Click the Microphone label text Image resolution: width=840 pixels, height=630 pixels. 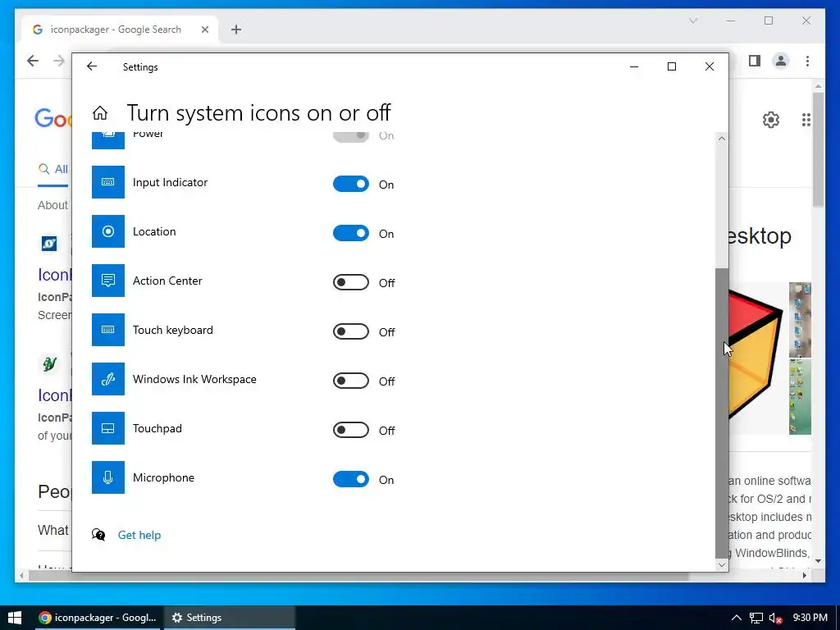pos(163,477)
